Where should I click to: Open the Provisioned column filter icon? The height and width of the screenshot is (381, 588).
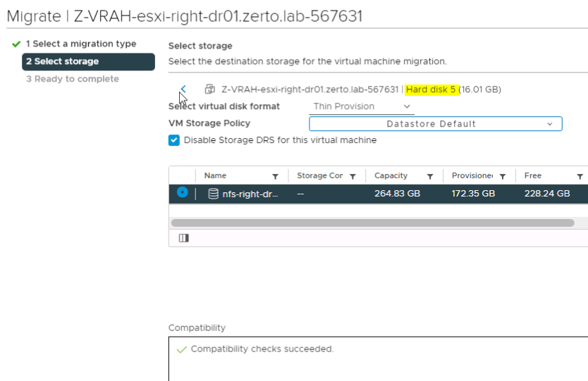[503, 176]
